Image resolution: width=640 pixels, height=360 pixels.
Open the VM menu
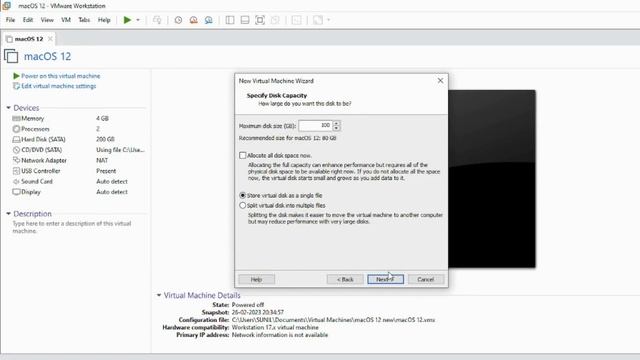[x=66, y=20]
